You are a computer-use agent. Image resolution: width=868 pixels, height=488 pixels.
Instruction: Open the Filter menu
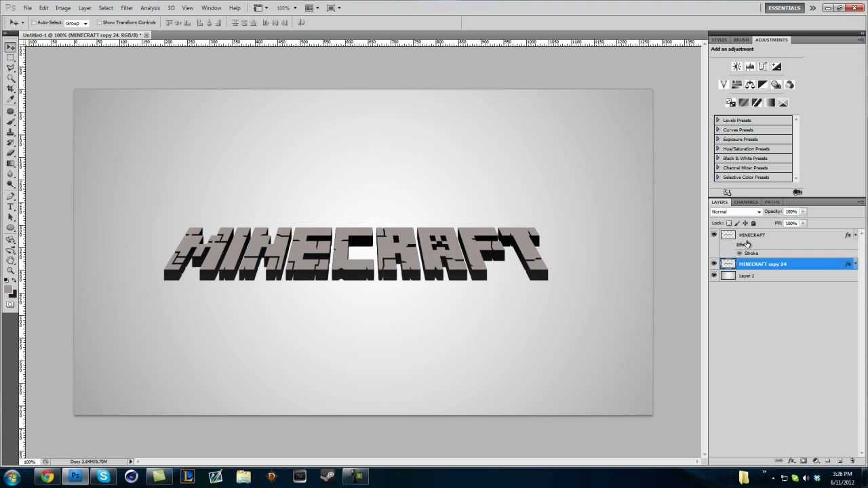coord(127,8)
